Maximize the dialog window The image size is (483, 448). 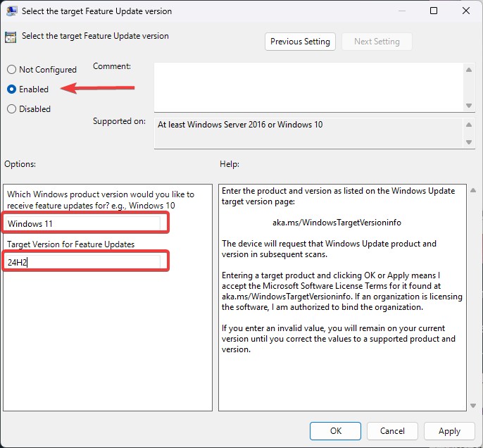tap(434, 11)
